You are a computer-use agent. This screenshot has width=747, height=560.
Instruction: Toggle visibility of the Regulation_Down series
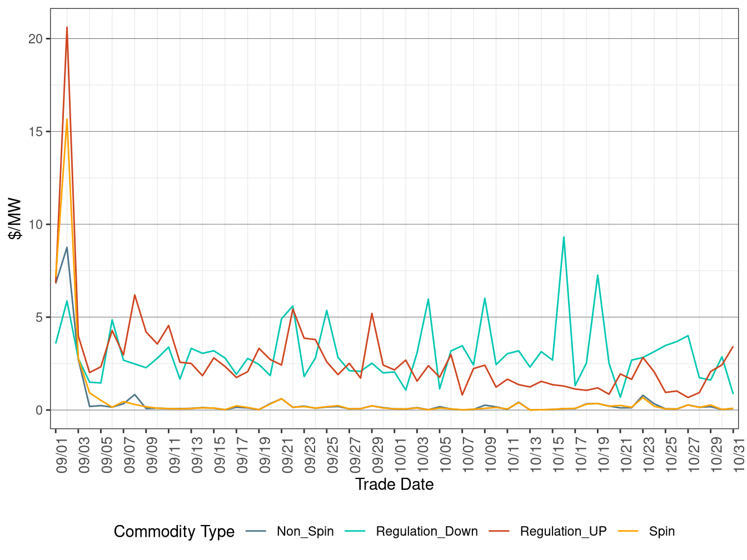pos(427,531)
